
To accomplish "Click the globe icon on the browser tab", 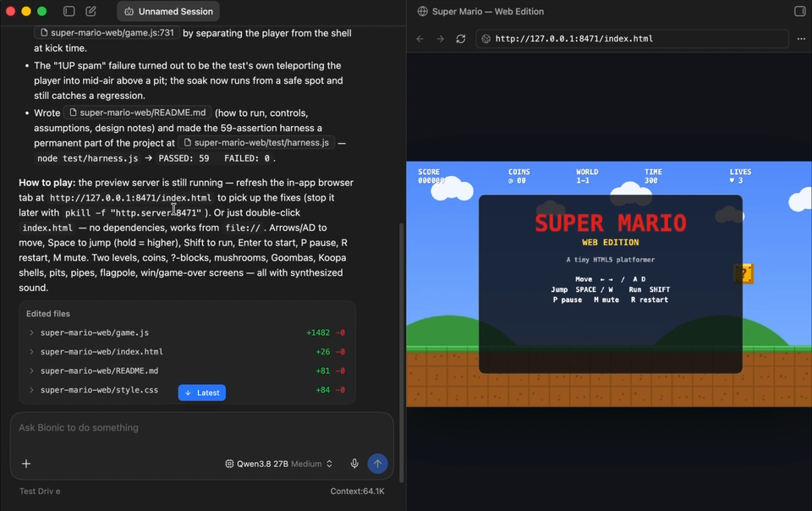I will click(423, 11).
